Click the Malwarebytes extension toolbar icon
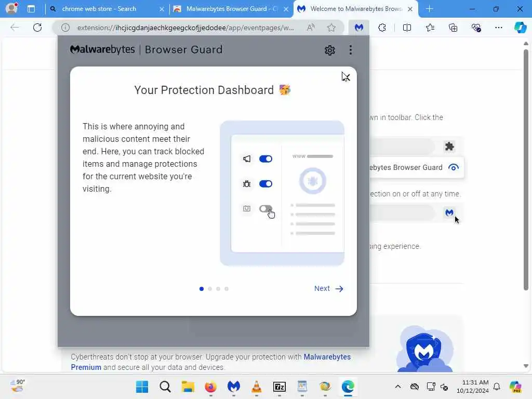This screenshot has width=532, height=399. coord(358,28)
